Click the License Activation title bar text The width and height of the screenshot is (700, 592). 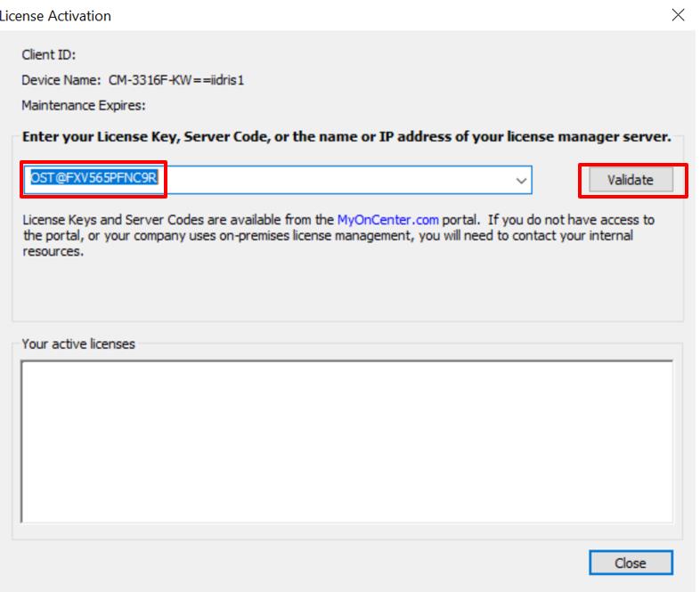[57, 16]
